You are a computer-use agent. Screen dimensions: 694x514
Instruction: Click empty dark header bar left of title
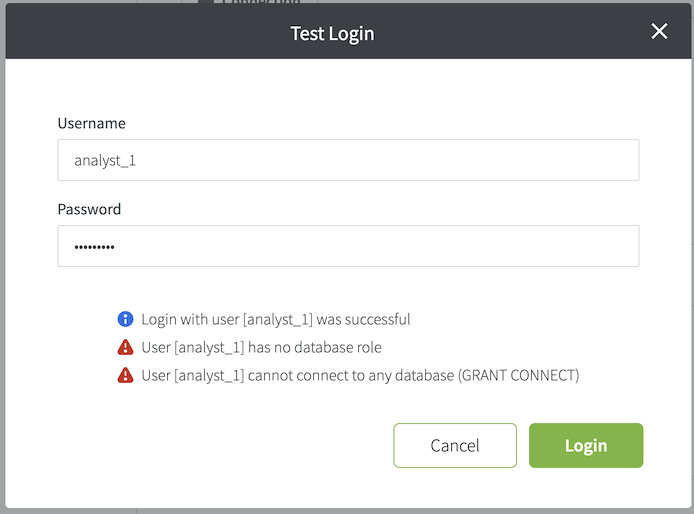140,33
